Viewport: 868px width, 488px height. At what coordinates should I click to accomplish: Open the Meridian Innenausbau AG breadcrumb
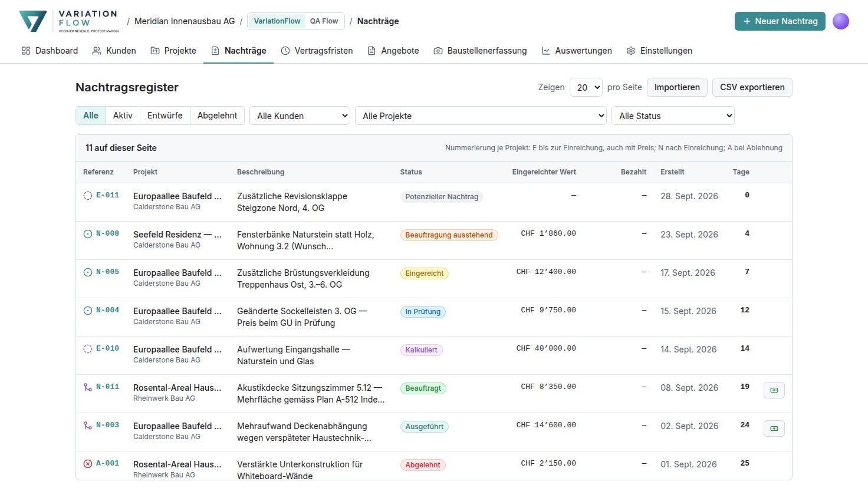click(185, 21)
